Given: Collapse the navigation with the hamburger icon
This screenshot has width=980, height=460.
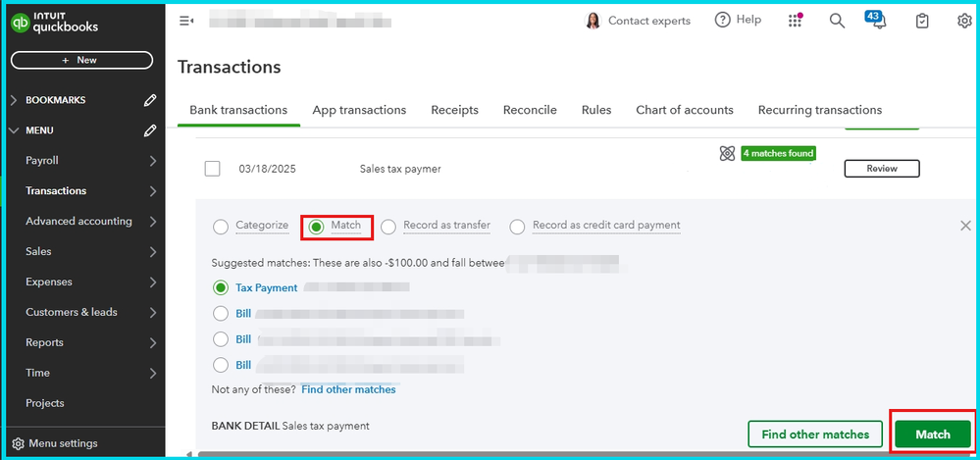Looking at the screenshot, I should [185, 22].
